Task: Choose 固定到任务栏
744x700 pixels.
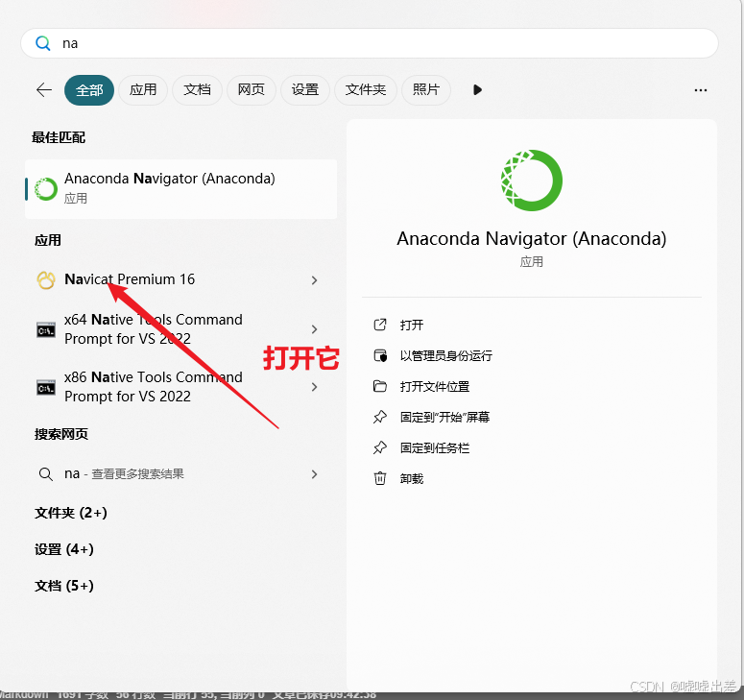Action: (435, 448)
